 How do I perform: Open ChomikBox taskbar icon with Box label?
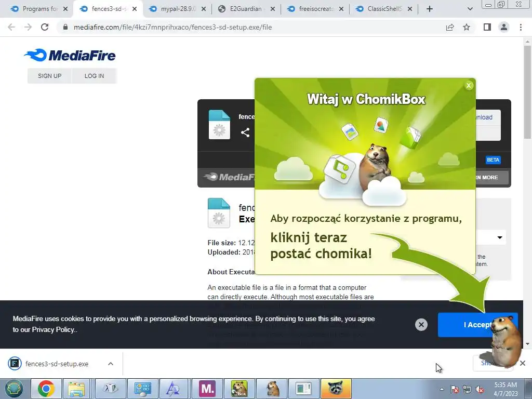tap(239, 389)
